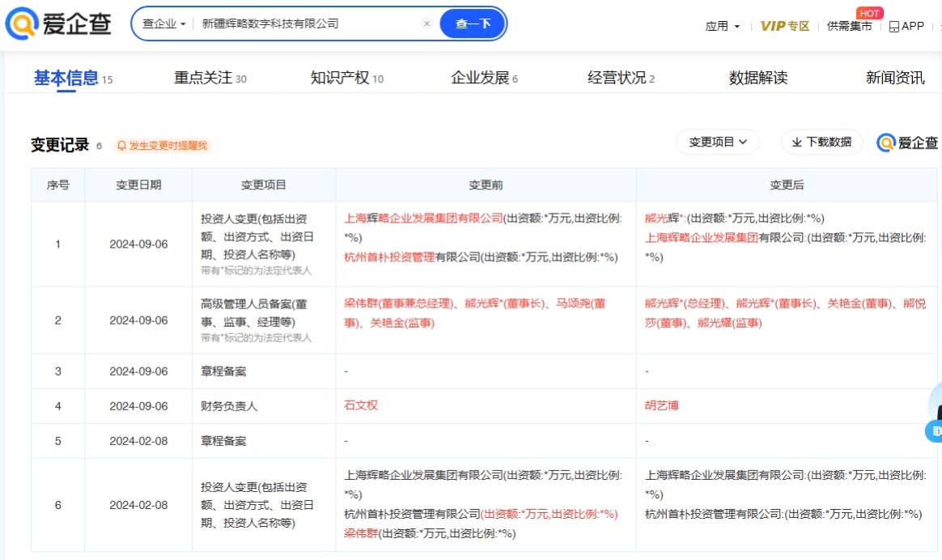Viewport: 942px width, 560px height.
Task: Click the 变更后 column header
Action: point(787,185)
